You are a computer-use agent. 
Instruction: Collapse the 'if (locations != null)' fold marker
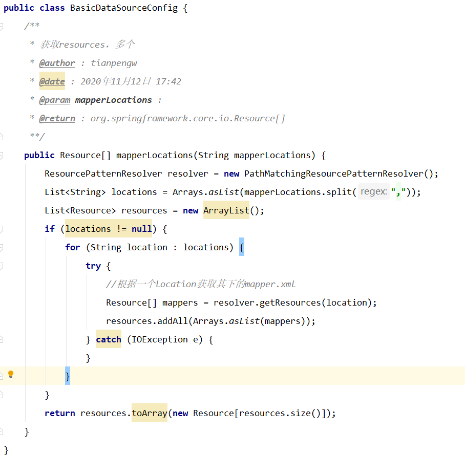coord(1,229)
